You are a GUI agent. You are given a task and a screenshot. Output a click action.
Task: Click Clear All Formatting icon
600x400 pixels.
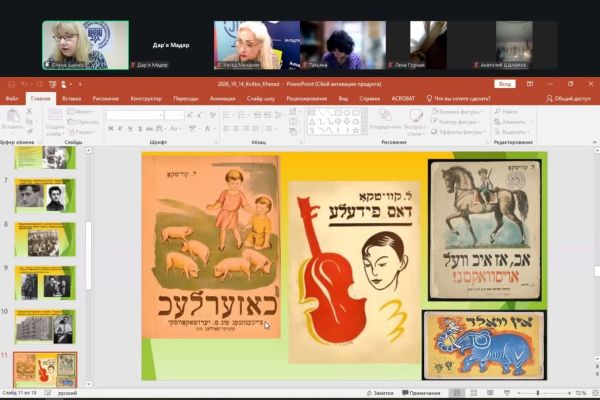213,115
